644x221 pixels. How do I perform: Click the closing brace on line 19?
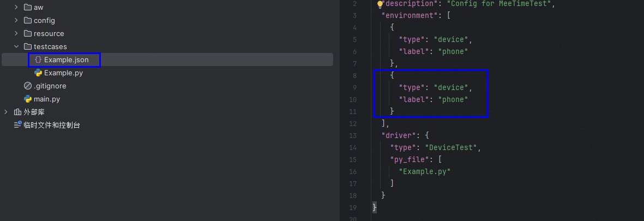click(x=375, y=207)
